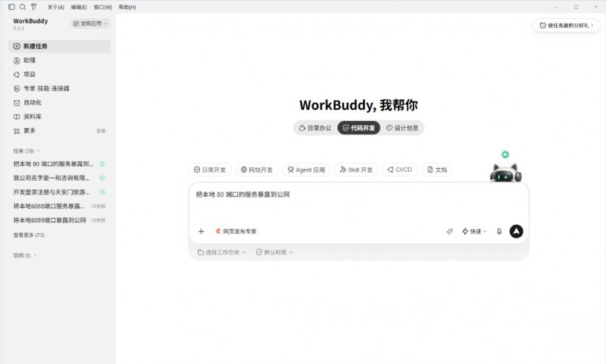The image size is (606, 364).
Task: Click the filter funnel icon
Action: (x=34, y=7)
